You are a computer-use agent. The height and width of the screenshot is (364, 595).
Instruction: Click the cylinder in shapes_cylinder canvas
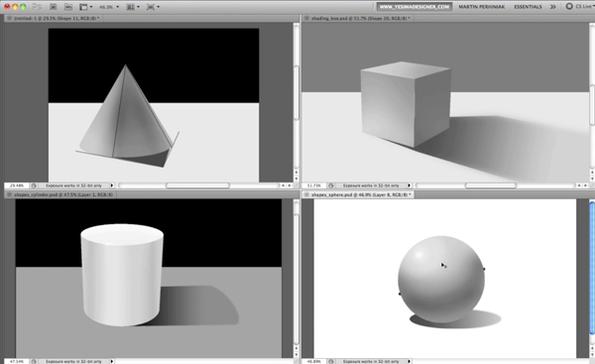click(x=122, y=275)
